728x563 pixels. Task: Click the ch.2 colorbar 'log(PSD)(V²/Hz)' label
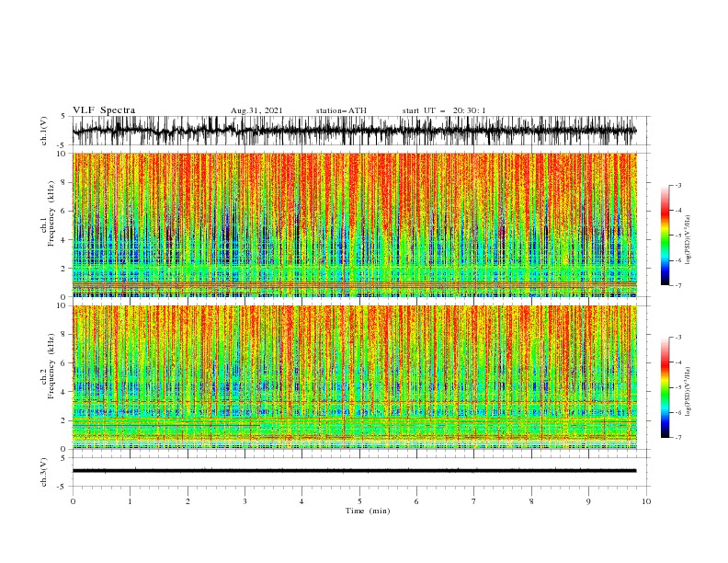688,391
